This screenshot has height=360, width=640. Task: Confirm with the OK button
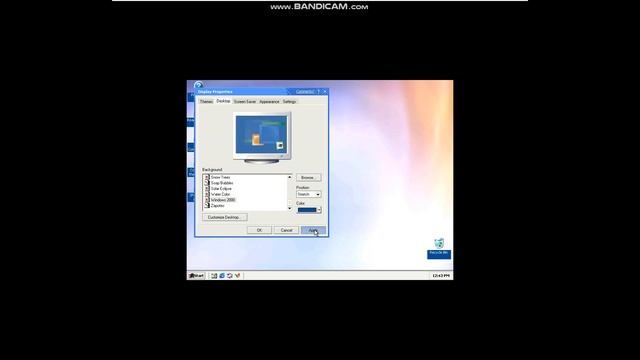click(x=259, y=230)
